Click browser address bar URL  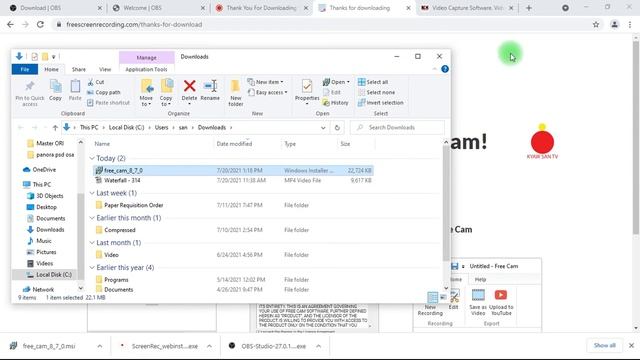pos(134,24)
